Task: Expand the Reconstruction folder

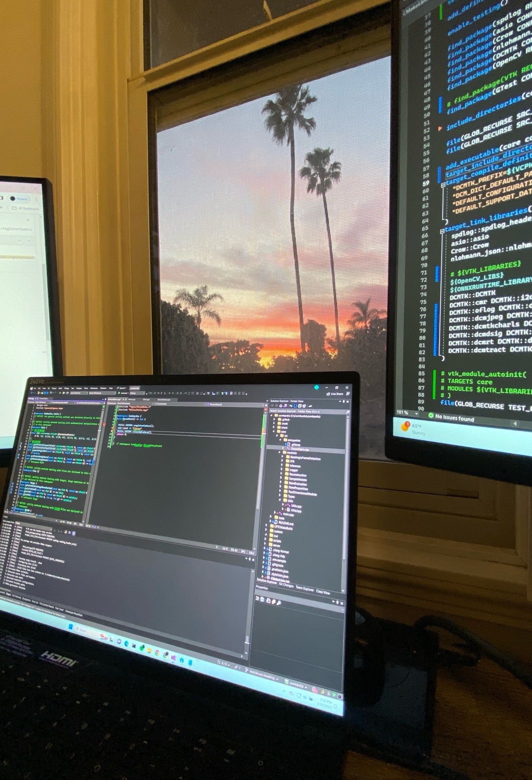Action: point(281,473)
